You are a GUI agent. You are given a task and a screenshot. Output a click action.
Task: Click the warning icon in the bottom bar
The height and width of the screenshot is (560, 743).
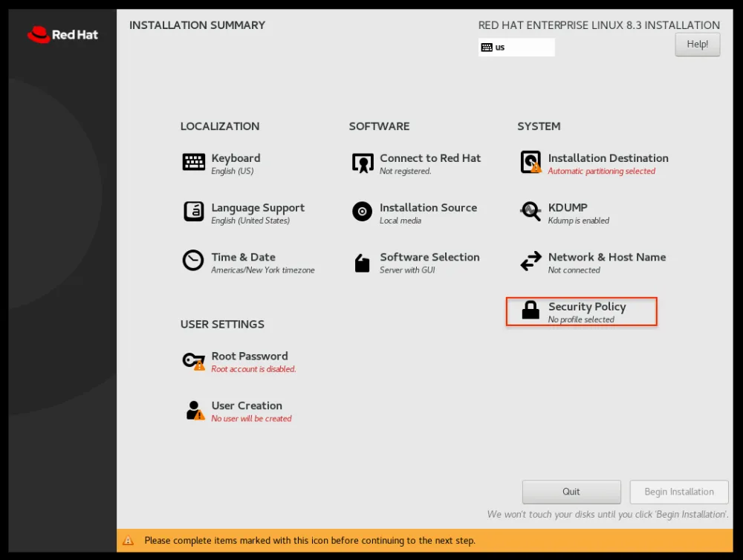pos(129,541)
